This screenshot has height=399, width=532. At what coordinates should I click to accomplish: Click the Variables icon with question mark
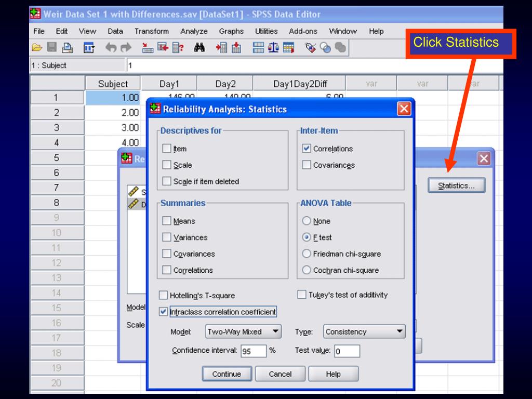pos(178,47)
